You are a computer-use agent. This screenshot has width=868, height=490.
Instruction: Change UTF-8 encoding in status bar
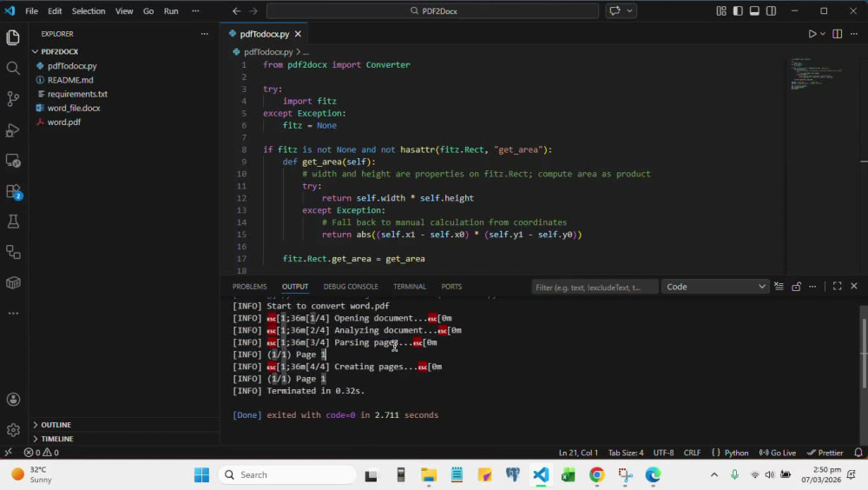click(663, 453)
